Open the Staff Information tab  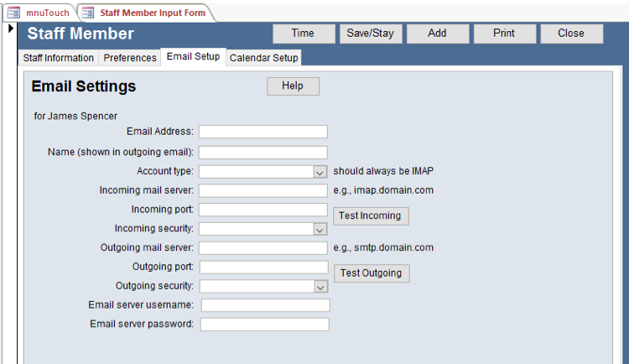coord(58,58)
